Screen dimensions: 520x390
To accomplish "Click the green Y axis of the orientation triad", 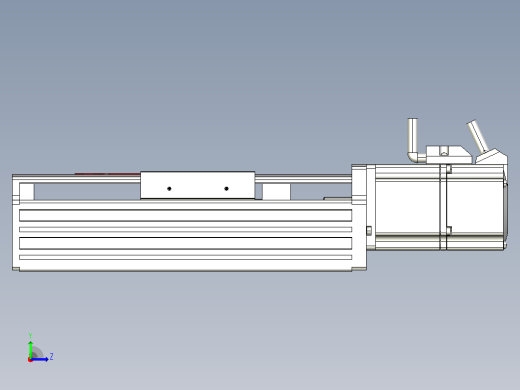I will (x=31, y=350).
